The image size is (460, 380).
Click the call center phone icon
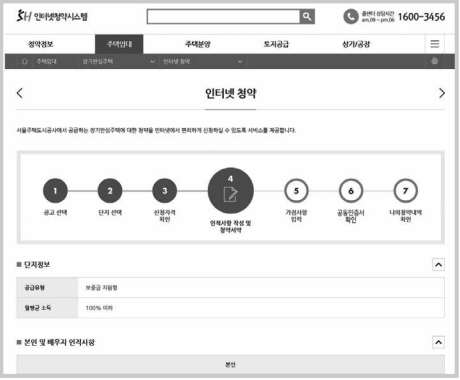point(351,16)
